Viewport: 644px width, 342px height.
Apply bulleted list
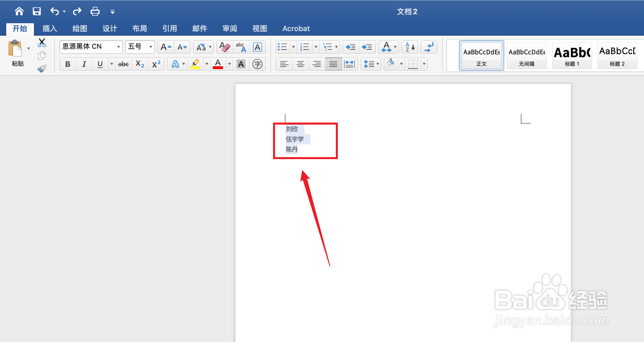click(x=282, y=47)
